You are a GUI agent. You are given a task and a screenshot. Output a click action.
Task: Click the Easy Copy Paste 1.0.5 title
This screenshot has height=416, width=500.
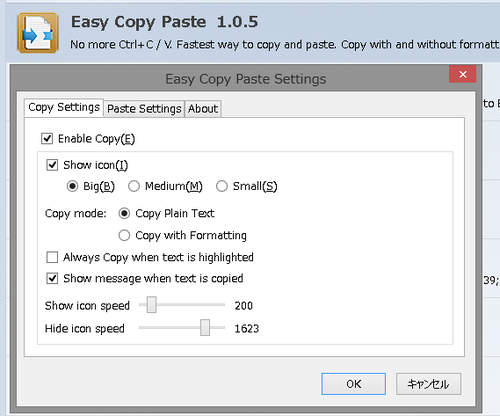pyautogui.click(x=165, y=22)
